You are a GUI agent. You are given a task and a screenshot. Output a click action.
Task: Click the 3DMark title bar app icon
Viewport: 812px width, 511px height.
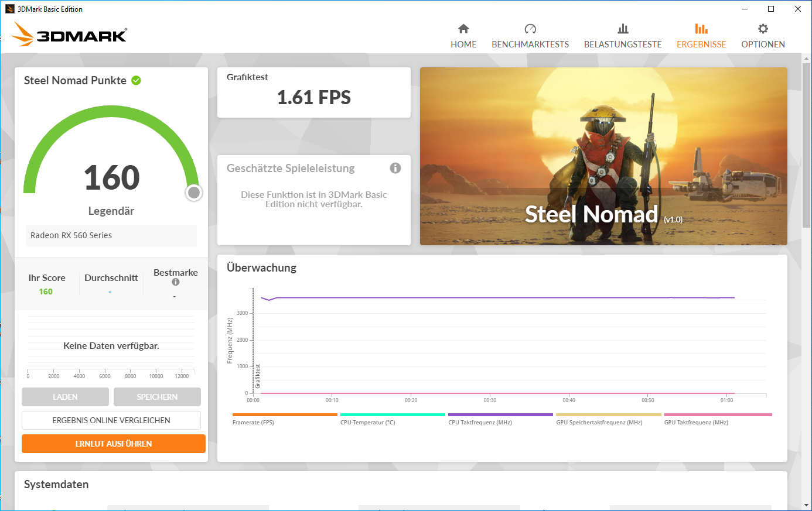9,9
